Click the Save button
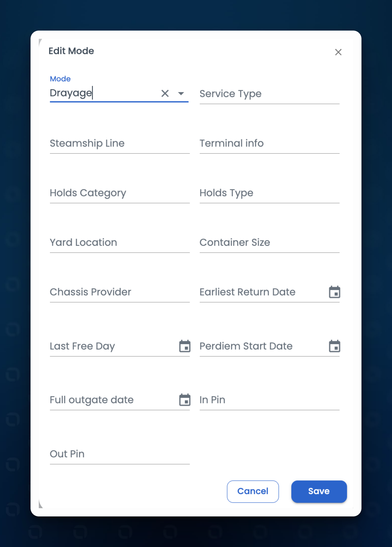Screen dimensions: 392x547 coord(319,491)
